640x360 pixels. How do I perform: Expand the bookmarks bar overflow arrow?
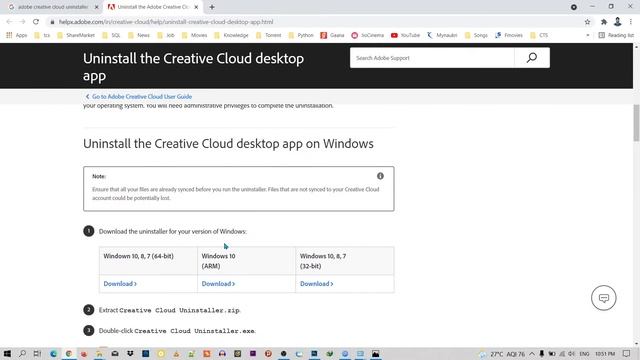(588, 36)
